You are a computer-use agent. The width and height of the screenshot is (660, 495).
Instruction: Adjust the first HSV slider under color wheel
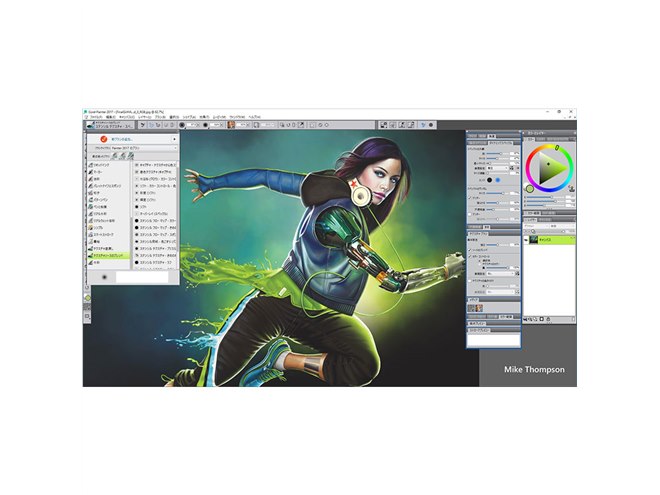546,197
